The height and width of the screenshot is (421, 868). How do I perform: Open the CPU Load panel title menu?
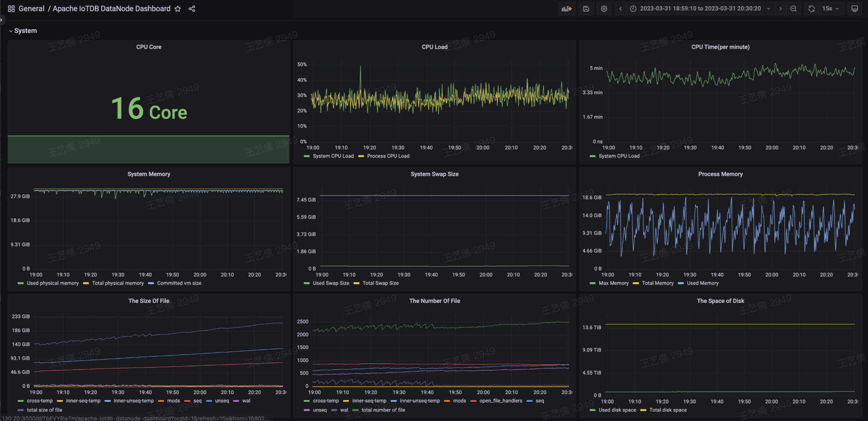pos(434,47)
